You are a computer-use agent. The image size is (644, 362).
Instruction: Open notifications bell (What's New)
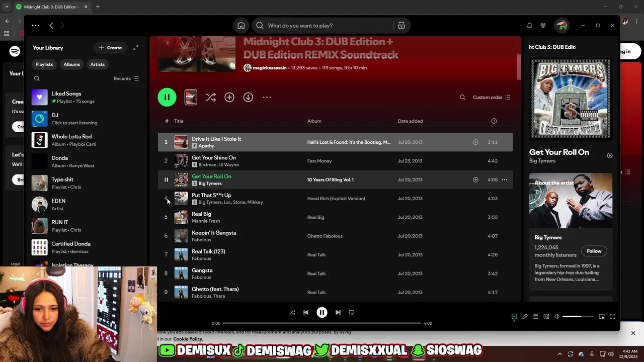[529, 26]
